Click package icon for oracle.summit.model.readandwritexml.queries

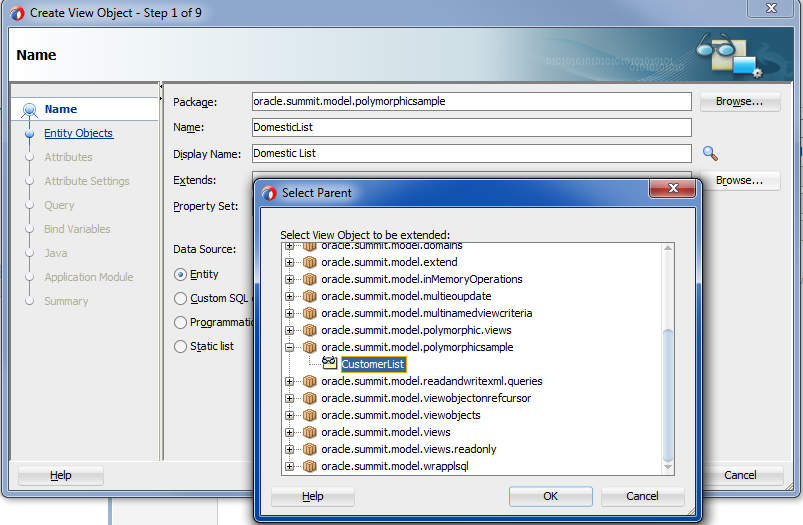click(x=309, y=381)
